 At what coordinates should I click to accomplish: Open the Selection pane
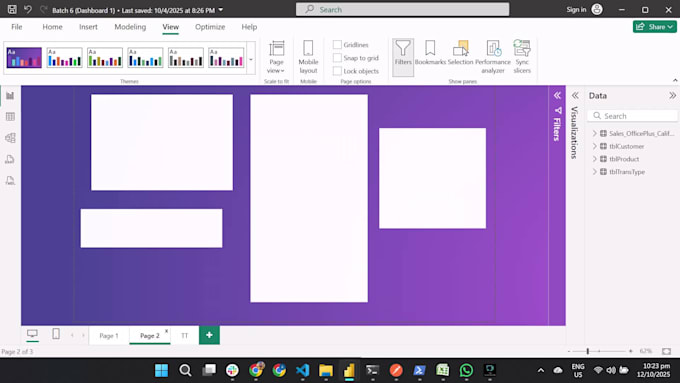[x=461, y=53]
